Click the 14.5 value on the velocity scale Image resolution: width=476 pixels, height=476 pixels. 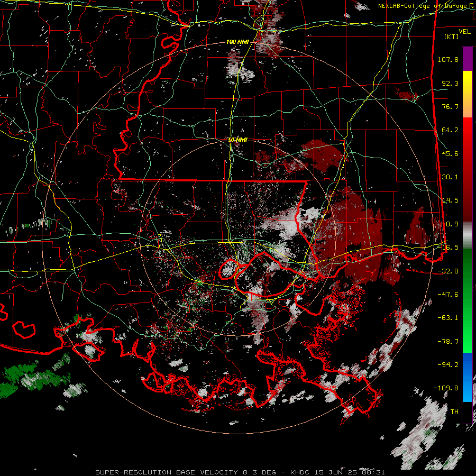point(450,200)
